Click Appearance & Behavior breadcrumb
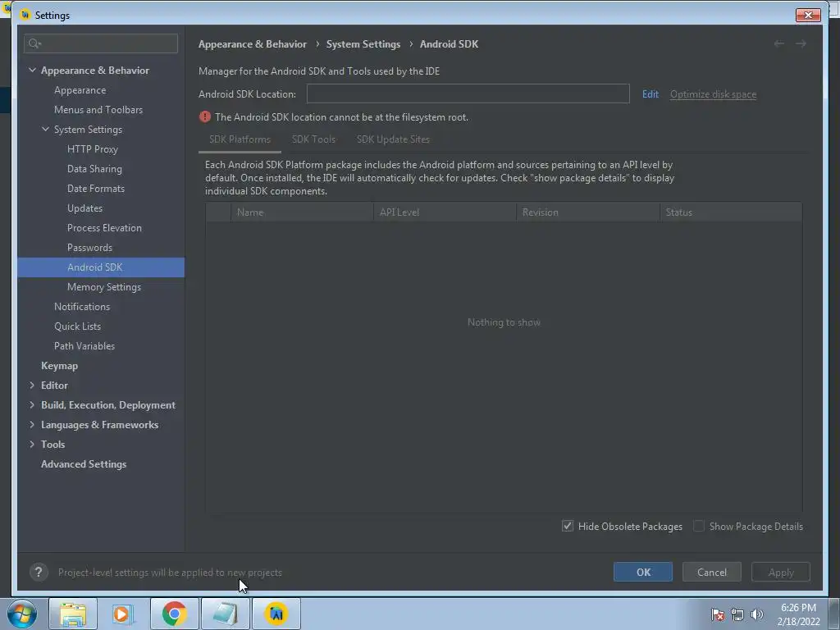This screenshot has height=630, width=840. pos(253,44)
